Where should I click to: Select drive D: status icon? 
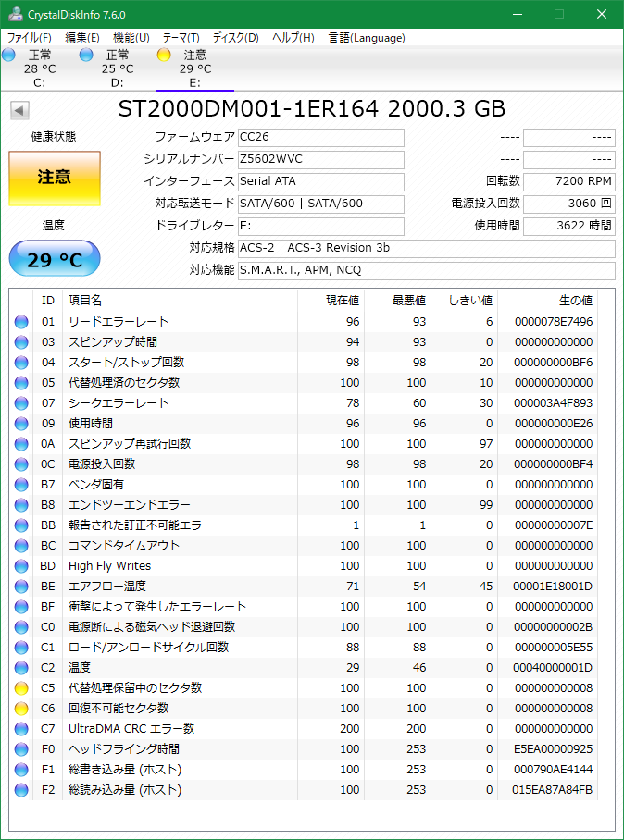tap(86, 56)
